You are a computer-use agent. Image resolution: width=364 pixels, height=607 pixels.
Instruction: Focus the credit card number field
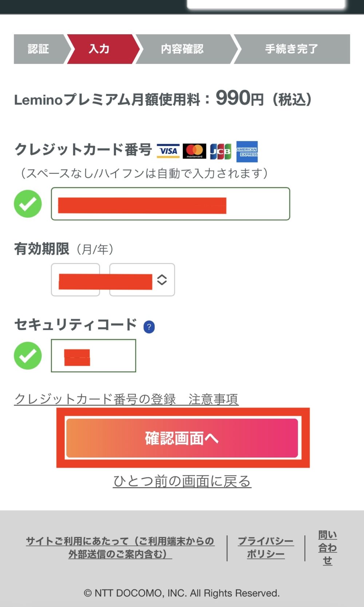coord(170,204)
